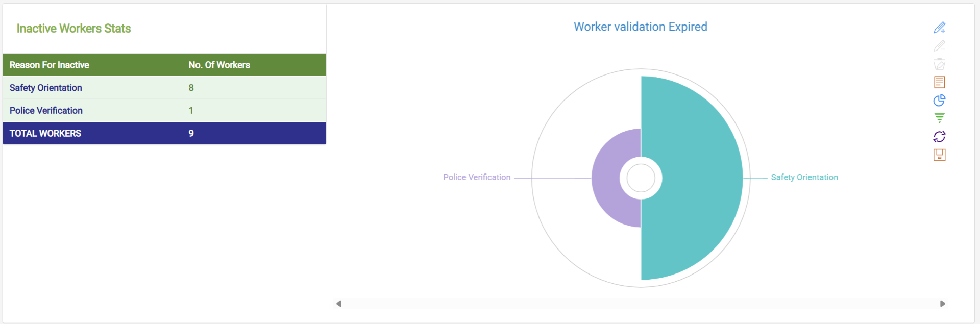This screenshot has height=324, width=980.
Task: Click Safety Orientation row in table
Action: tap(164, 88)
